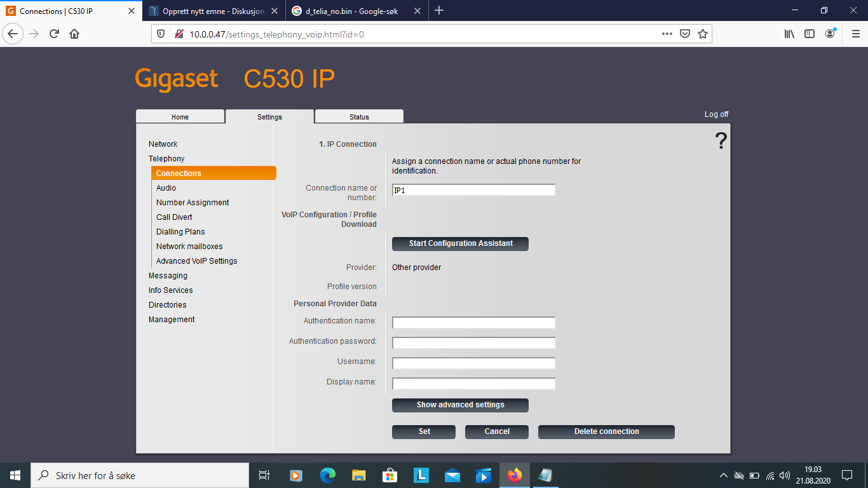Viewport: 868px width, 488px height.
Task: Open Network settings in sidebar
Action: (163, 144)
